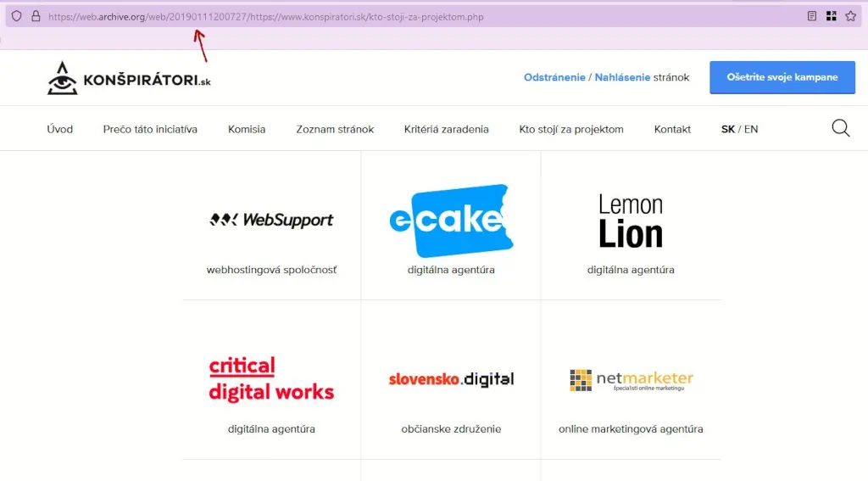Screen dimensions: 868x481
Task: Toggle reader view icon in address bar
Action: tap(811, 16)
